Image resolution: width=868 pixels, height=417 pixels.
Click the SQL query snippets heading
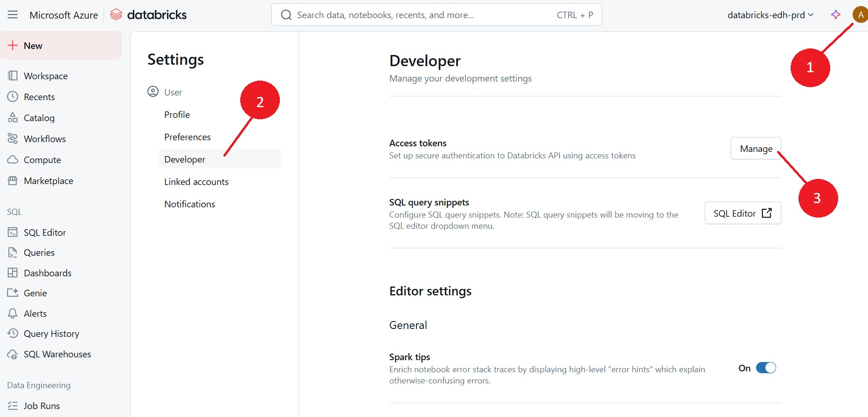click(429, 202)
